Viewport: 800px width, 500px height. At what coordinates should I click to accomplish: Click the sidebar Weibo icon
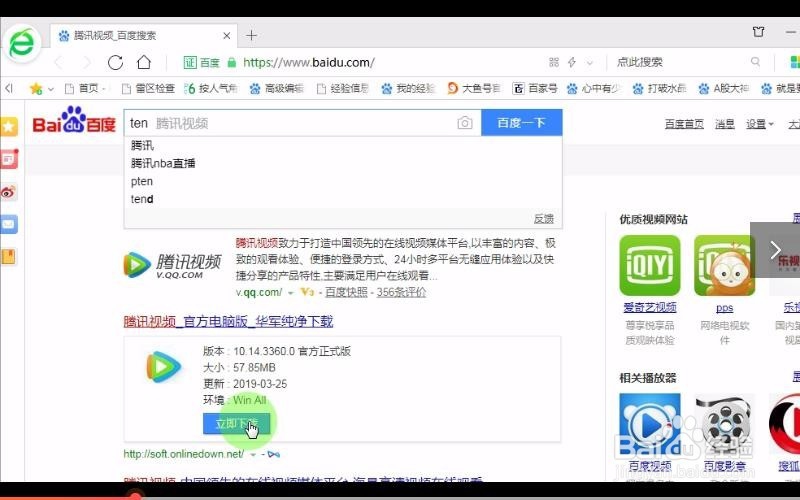(9, 192)
